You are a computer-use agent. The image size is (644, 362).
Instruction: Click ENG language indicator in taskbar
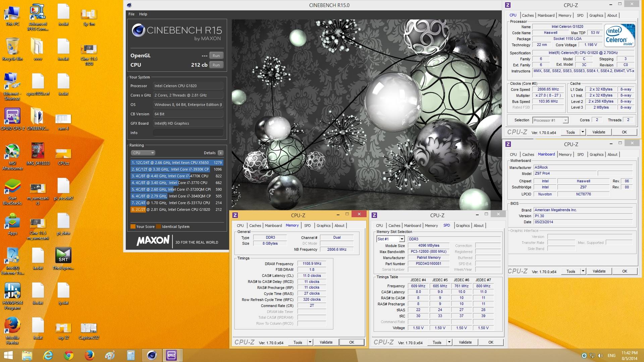[611, 356]
